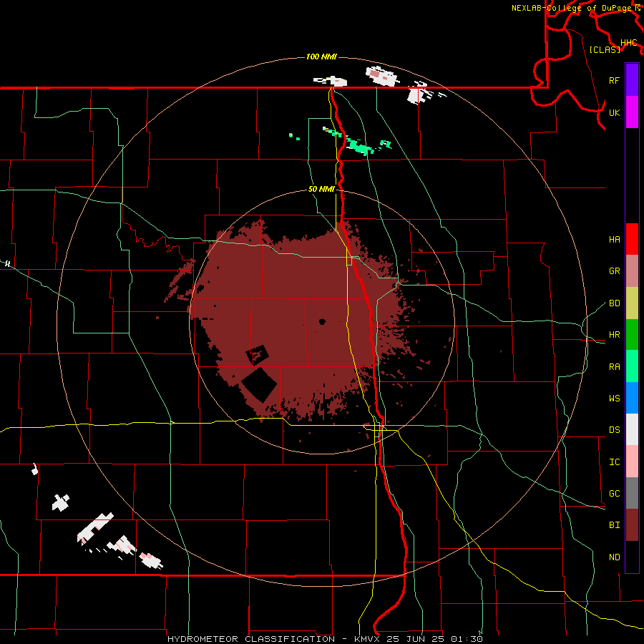Click the GC legend label

click(x=614, y=494)
